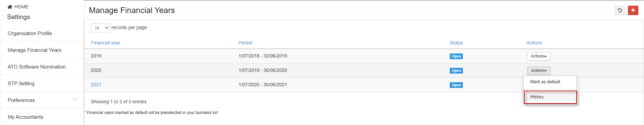Click the HOME house icon
The image size is (644, 125).
(10, 7)
